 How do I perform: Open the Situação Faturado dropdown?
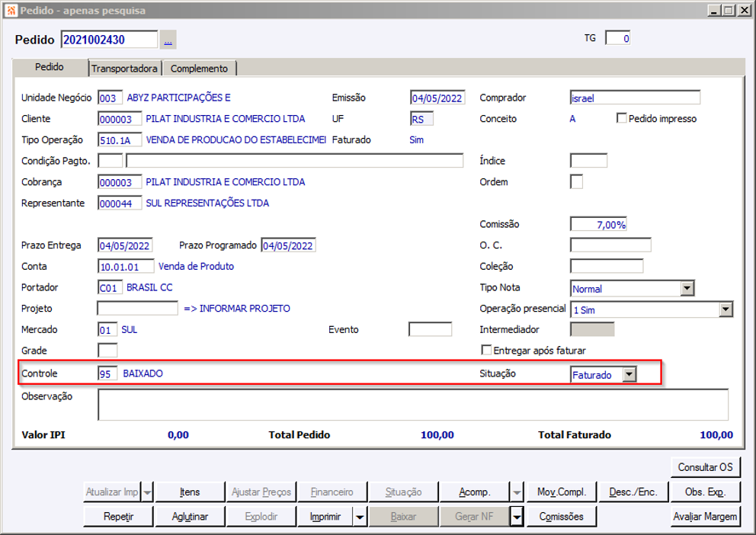629,374
